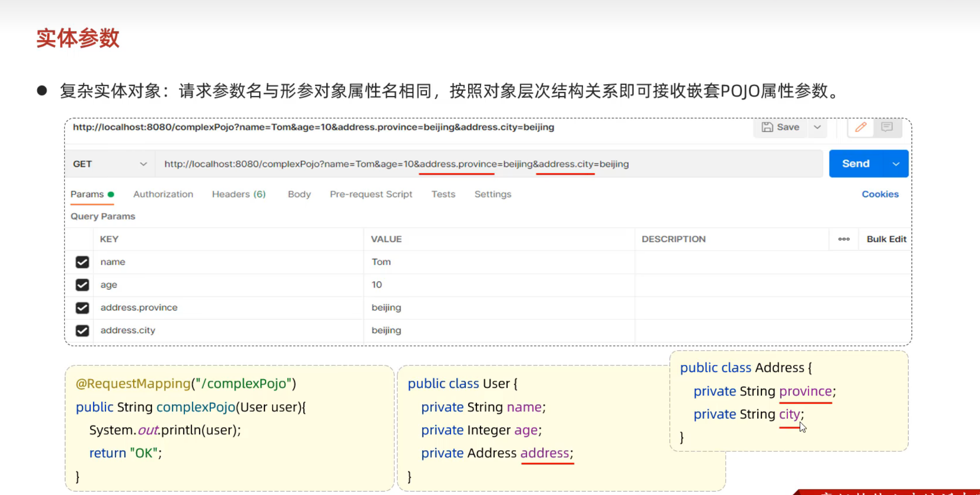
Task: Open the Headers (6) tab
Action: (x=238, y=194)
